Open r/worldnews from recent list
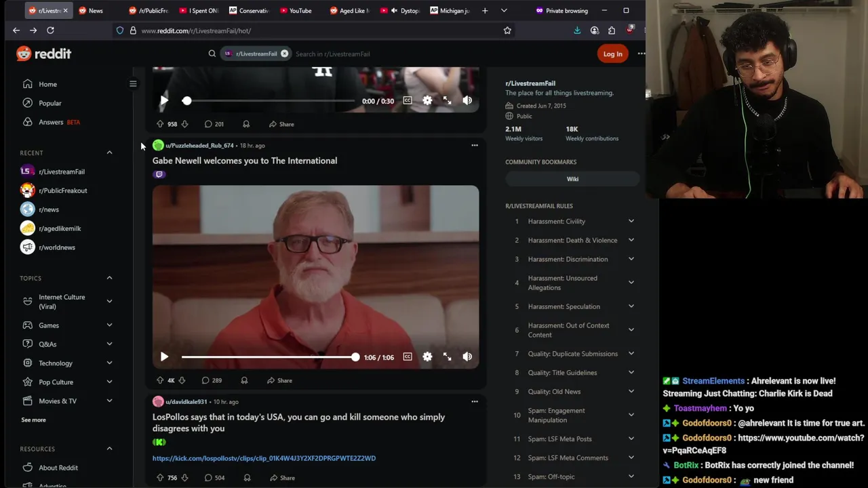Viewport: 868px width, 488px height. point(57,247)
